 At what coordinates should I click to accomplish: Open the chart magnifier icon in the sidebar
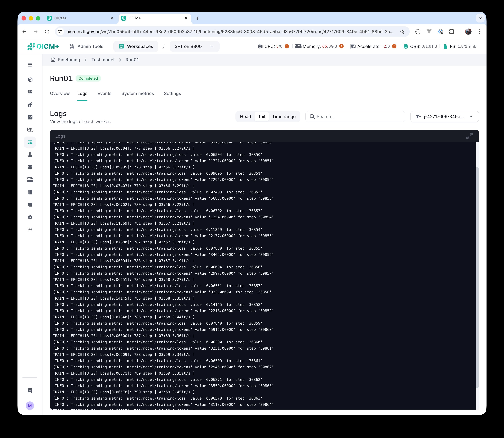tap(30, 130)
